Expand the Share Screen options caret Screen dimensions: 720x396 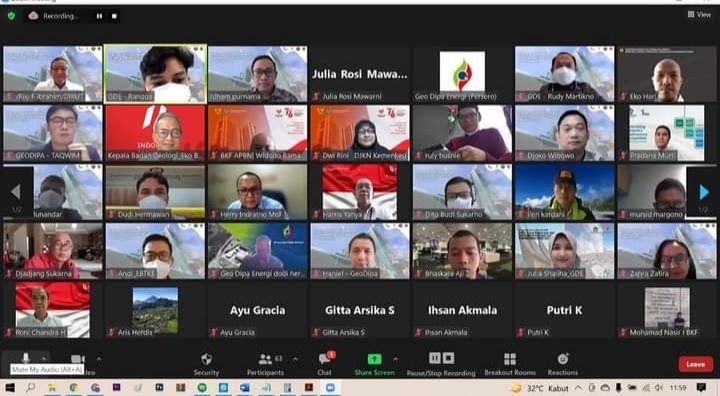tap(395, 359)
